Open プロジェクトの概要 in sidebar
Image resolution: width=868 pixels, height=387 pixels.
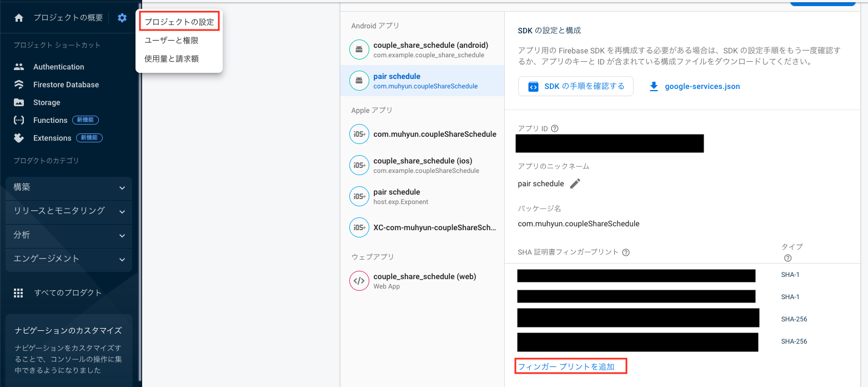(x=68, y=18)
